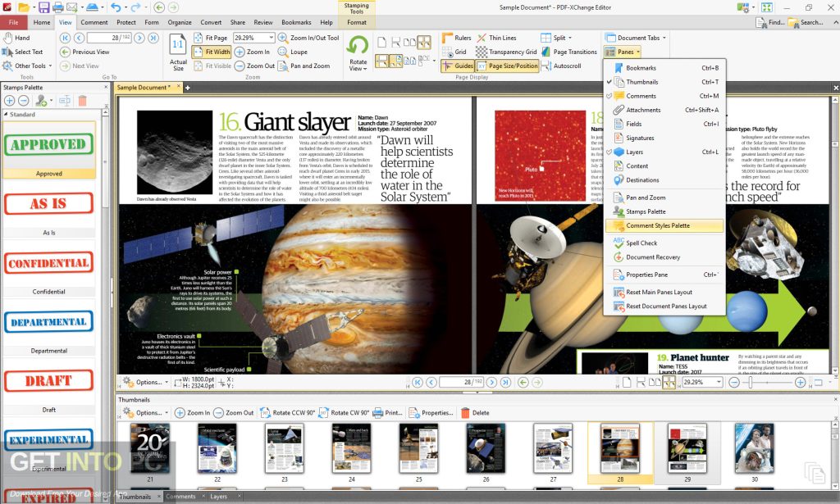The image size is (840, 504).
Task: Select Spell Check in Panes menu
Action: pos(664,243)
